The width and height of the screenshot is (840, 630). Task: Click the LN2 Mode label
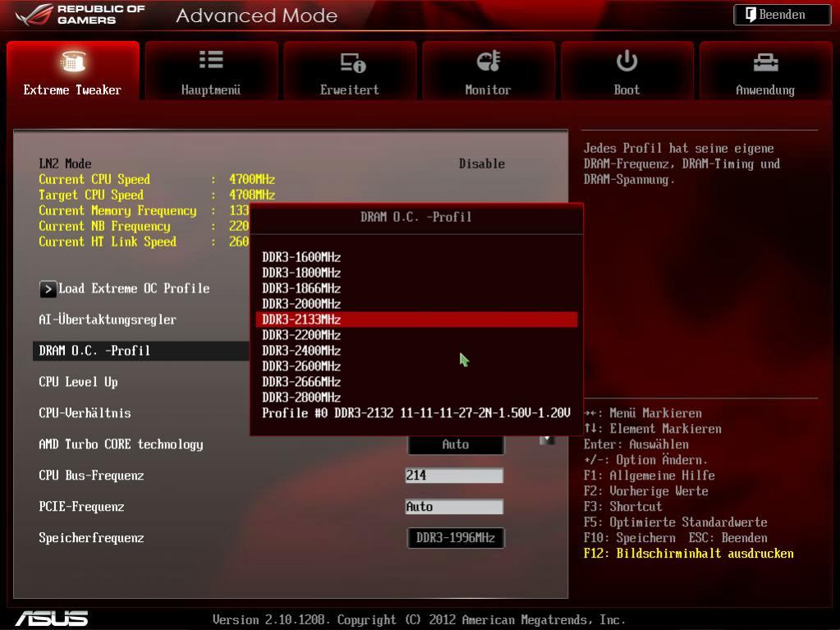click(x=65, y=164)
